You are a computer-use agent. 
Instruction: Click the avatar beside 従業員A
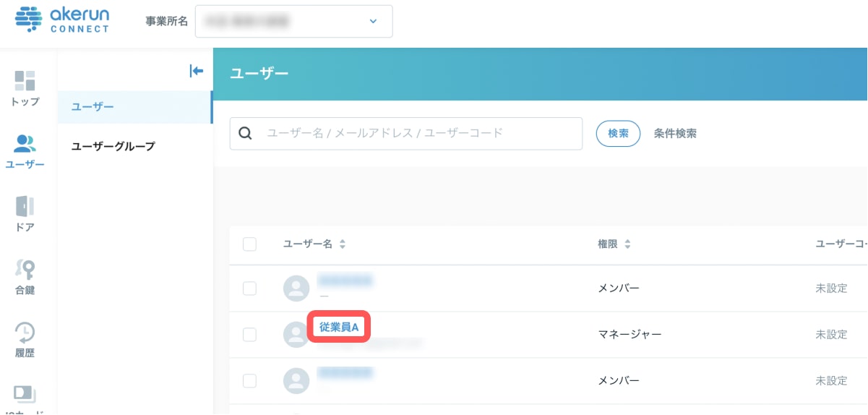[296, 334]
